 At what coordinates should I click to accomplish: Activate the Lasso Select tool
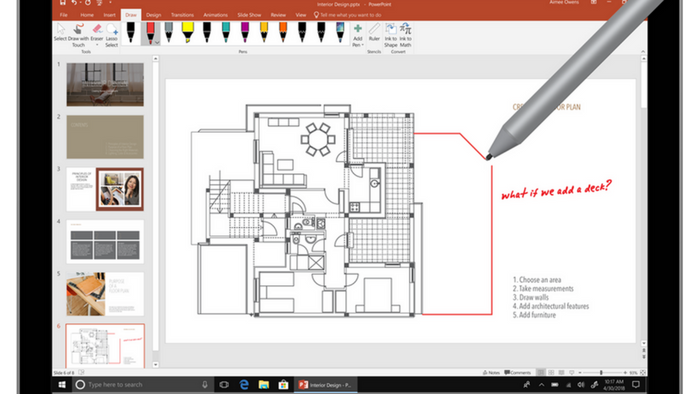click(112, 35)
